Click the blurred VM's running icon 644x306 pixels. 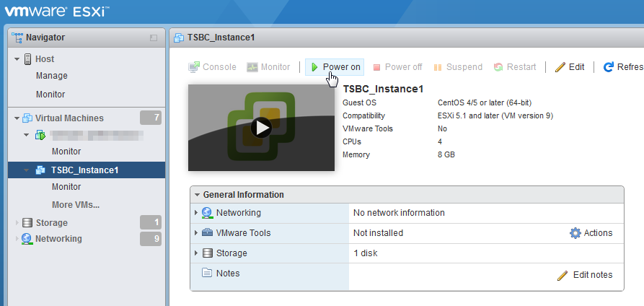pyautogui.click(x=40, y=134)
